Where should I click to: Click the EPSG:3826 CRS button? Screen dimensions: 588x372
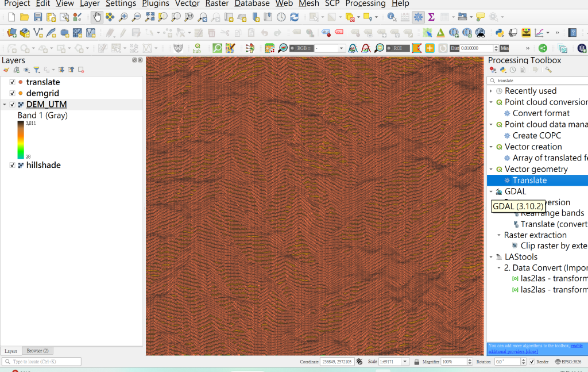(x=568, y=362)
